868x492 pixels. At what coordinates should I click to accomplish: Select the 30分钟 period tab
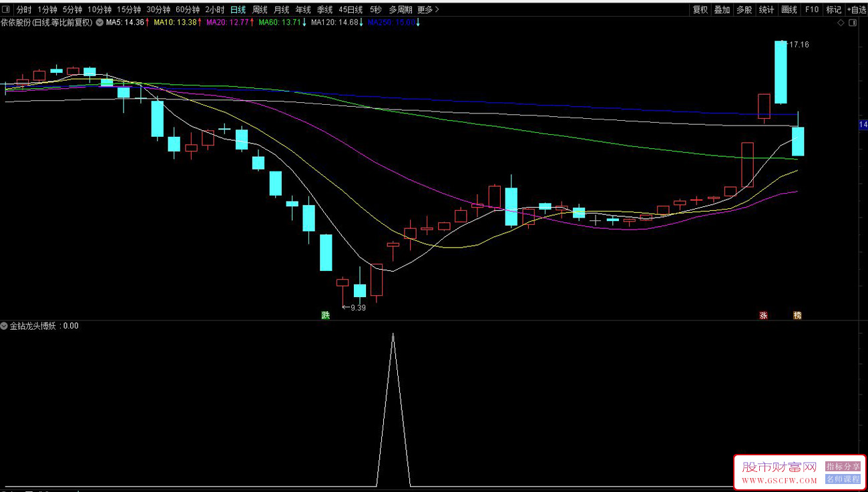click(x=158, y=9)
